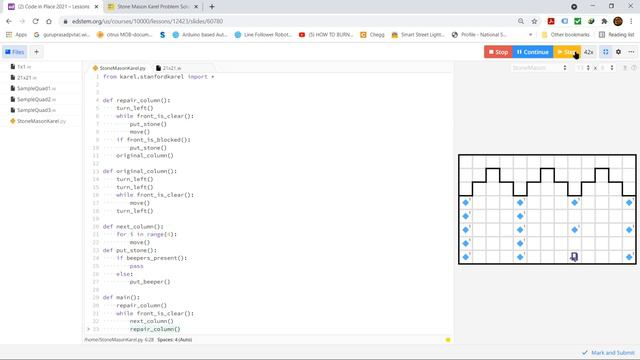The image size is (640, 360).
Task: Click the line 33 debugger arrow marker
Action: click(88, 329)
